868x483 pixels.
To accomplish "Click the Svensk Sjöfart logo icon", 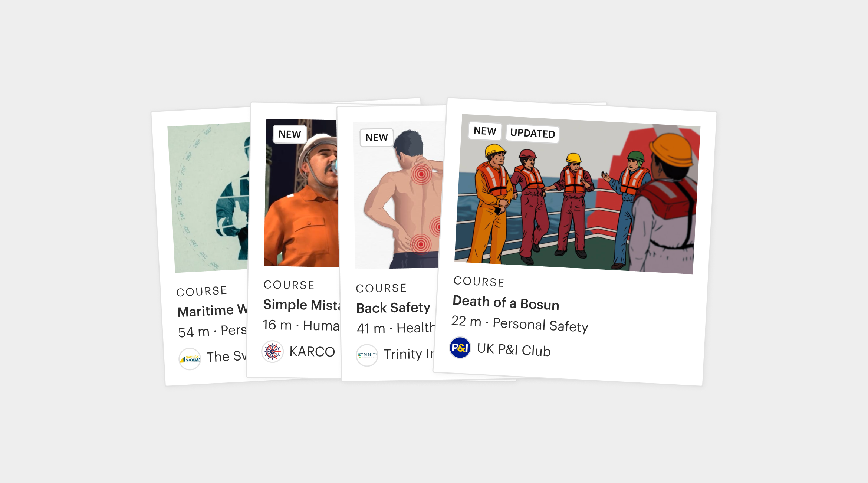I will point(190,359).
